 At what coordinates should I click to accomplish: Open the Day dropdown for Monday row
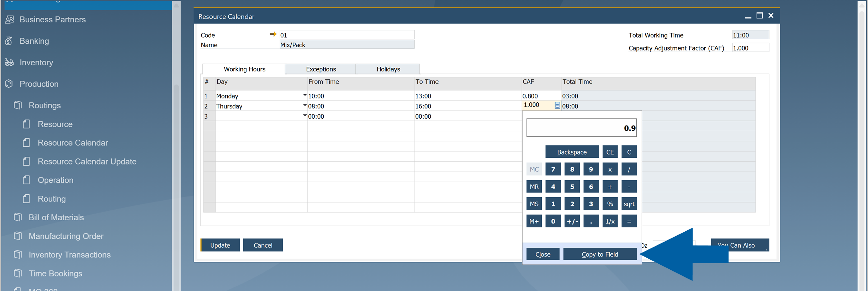tap(305, 95)
